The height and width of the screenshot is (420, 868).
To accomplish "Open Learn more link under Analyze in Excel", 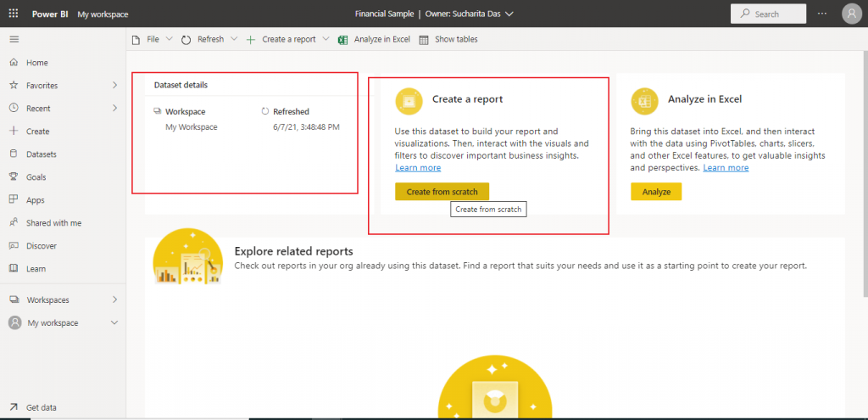I will (726, 167).
